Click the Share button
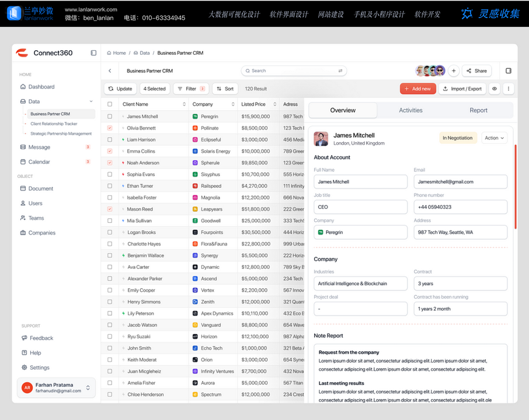Viewport: 529px width, 420px height. 476,71
